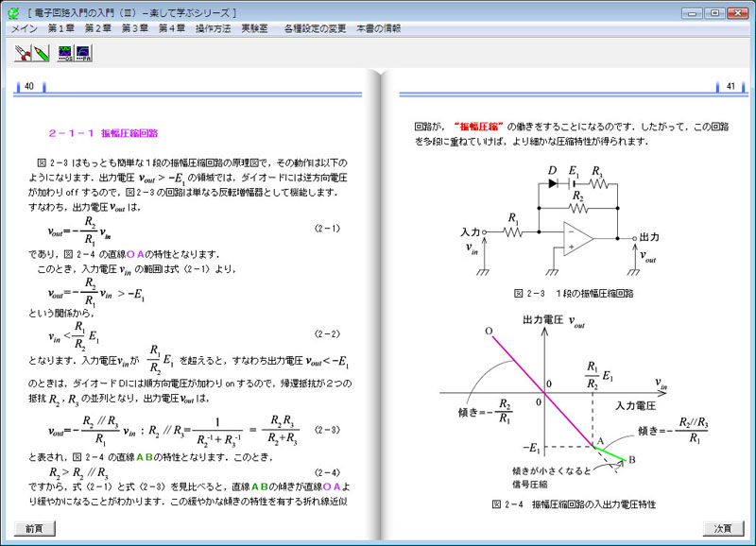
Task: Click the section heading ２－１－１ 振幅圧縮回路
Action: [x=103, y=133]
